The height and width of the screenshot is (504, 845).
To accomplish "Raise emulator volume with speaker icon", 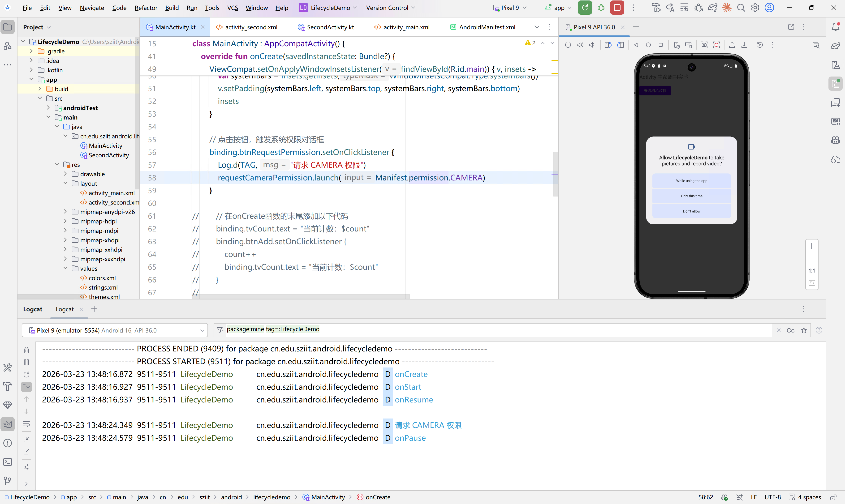I will [580, 45].
